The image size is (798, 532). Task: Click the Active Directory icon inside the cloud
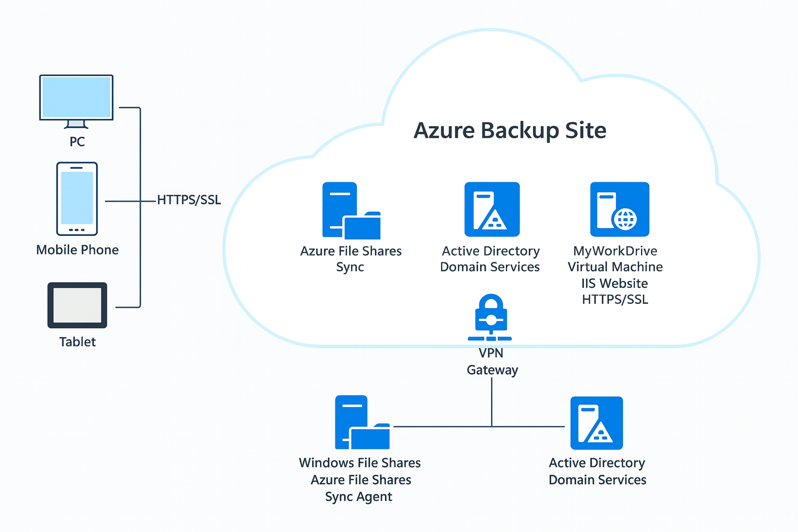pos(492,209)
